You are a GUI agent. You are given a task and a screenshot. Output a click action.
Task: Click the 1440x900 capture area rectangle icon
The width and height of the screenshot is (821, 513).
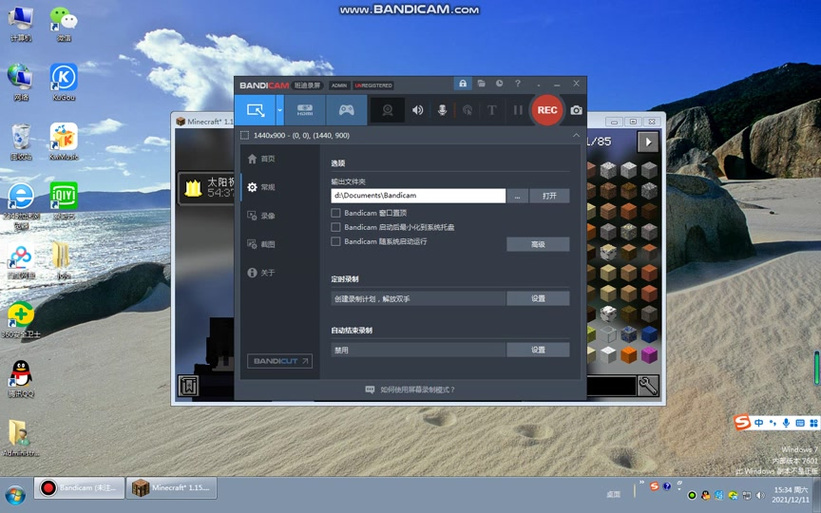(244, 136)
